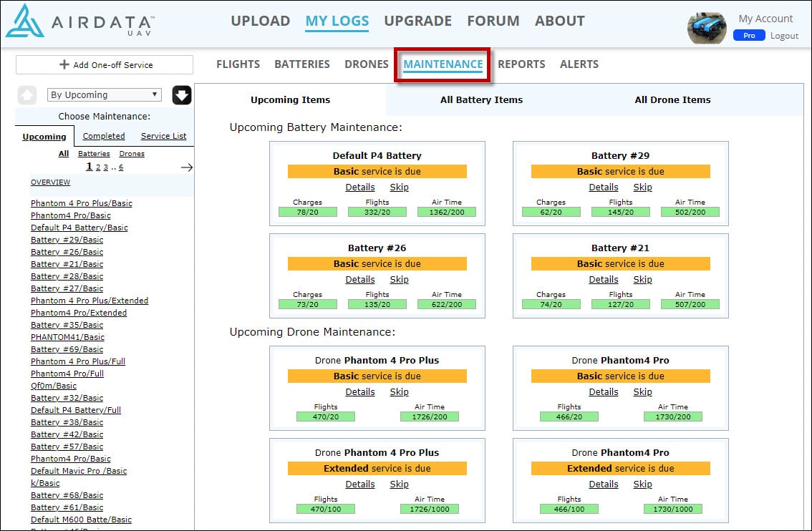Image resolution: width=812 pixels, height=531 pixels.
Task: Open the ABOUT page
Action: coord(560,21)
